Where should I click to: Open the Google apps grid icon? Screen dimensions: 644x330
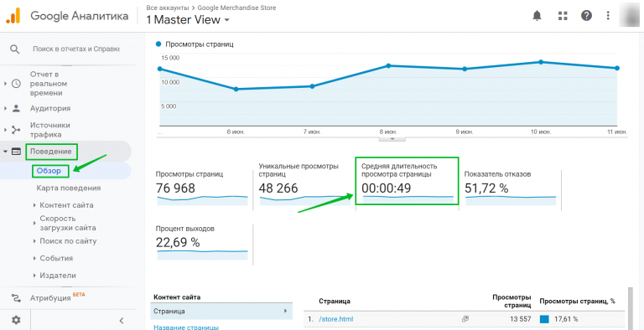[x=563, y=16]
